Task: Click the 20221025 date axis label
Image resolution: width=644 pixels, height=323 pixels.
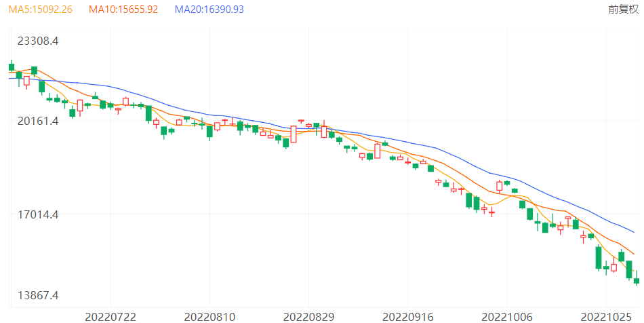Action: pyautogui.click(x=606, y=318)
